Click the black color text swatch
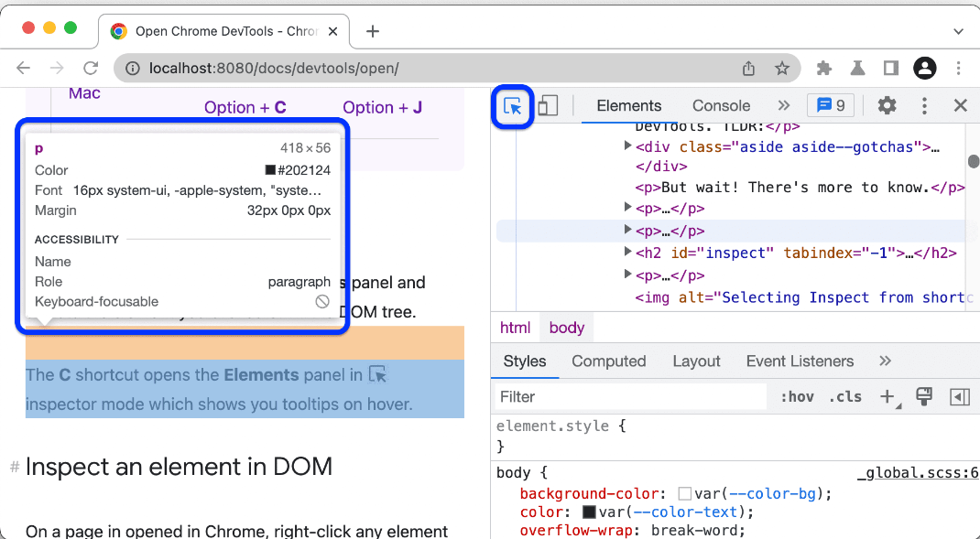 tap(589, 512)
